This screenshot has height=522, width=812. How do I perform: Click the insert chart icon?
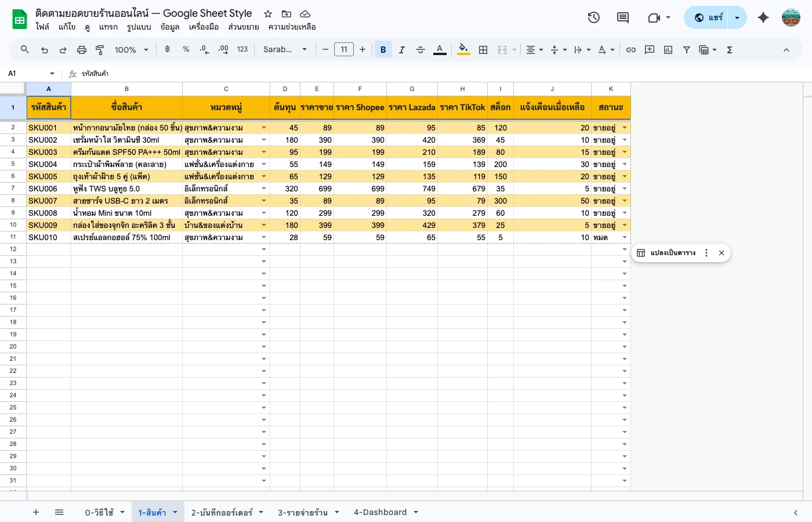pyautogui.click(x=668, y=50)
